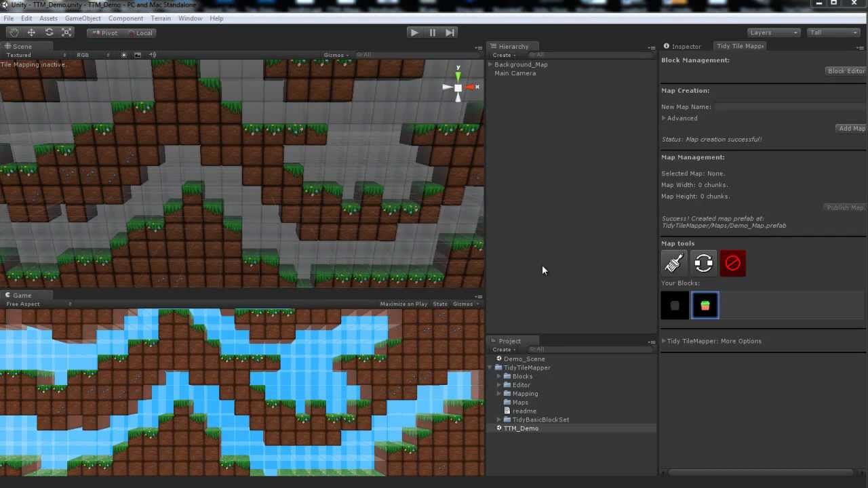Toggle Local/Global handle rotation
This screenshot has height=488, width=868.
coord(140,33)
